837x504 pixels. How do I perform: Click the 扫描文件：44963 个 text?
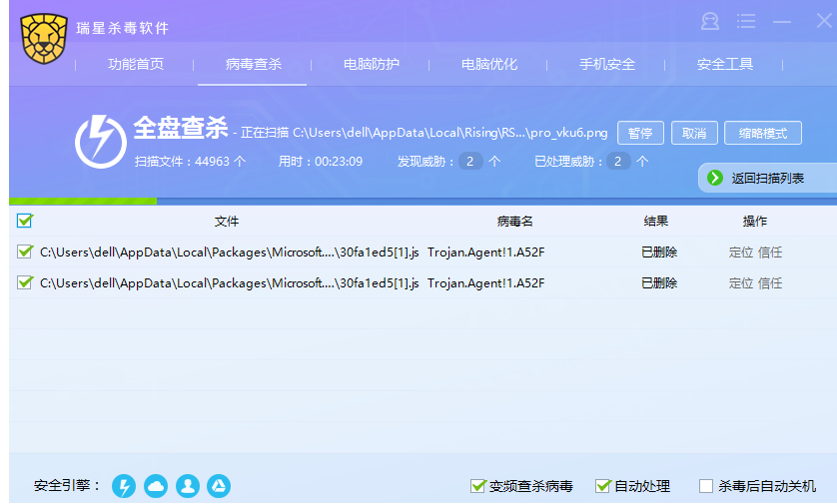[x=190, y=161]
